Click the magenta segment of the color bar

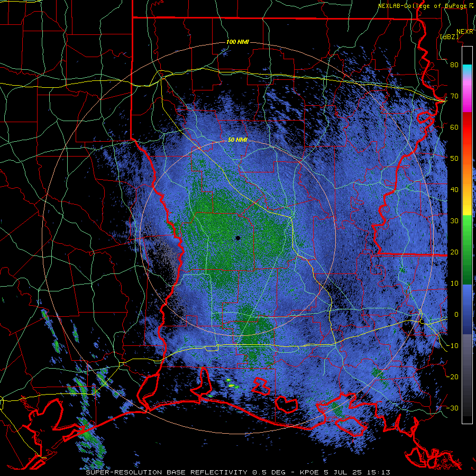(x=467, y=97)
